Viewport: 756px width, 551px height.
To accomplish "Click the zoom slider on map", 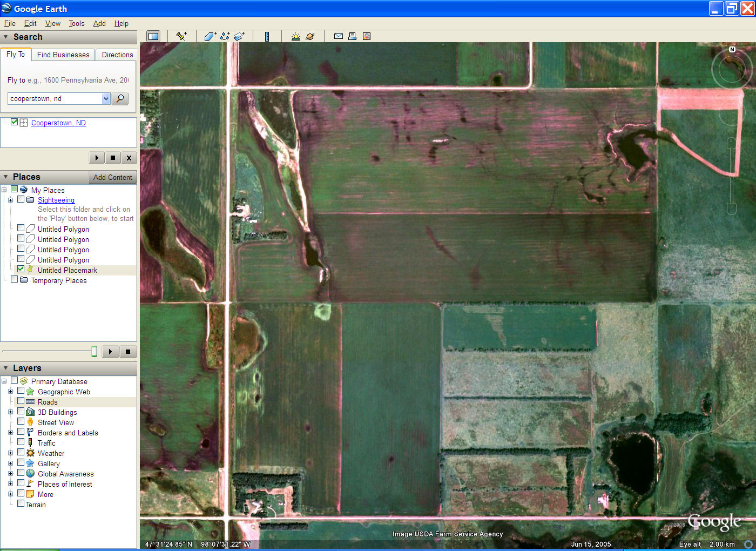I will (732, 176).
